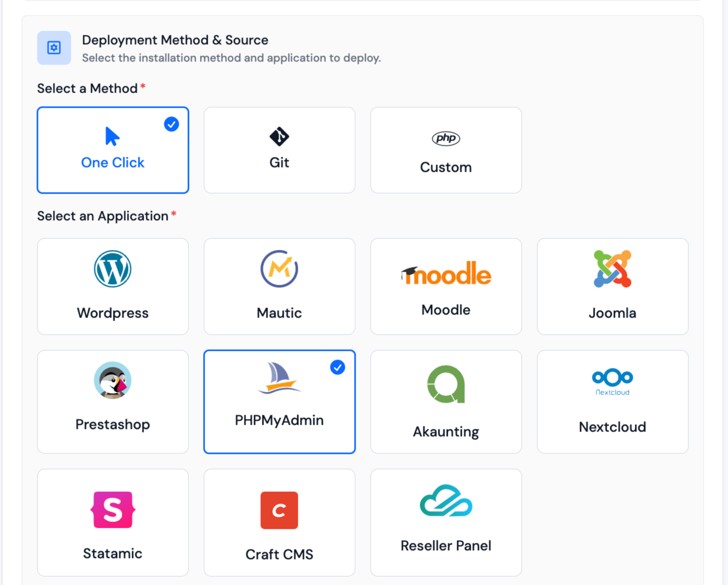This screenshot has height=585, width=728.
Task: Deselect the currently selected PHPMyAdmin card
Action: click(279, 402)
